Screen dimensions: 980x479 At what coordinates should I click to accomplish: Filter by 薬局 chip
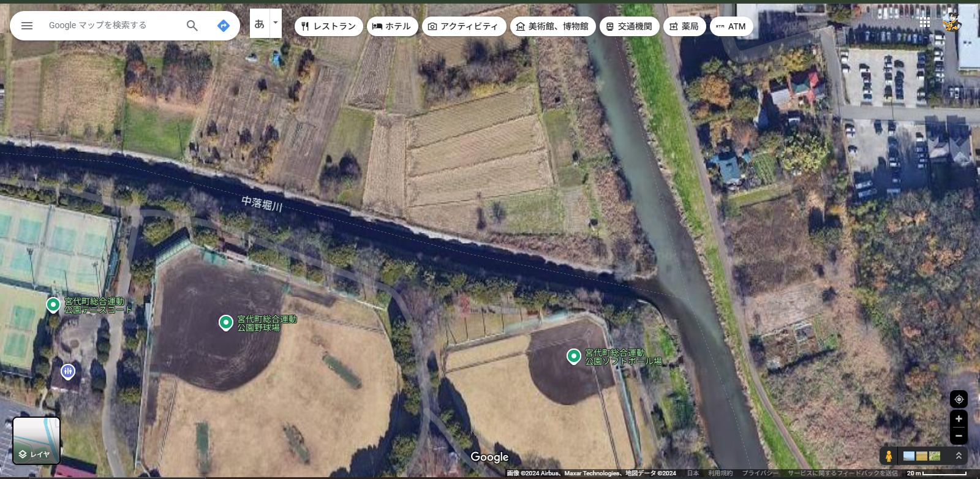tap(684, 26)
